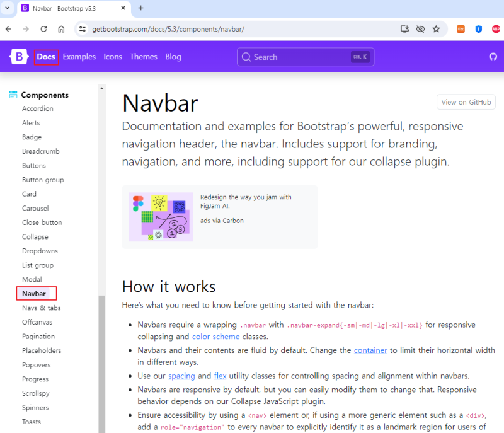Viewport: 504px width, 433px height.
Task: Select Offcanvas in the sidebar
Action: click(x=37, y=322)
